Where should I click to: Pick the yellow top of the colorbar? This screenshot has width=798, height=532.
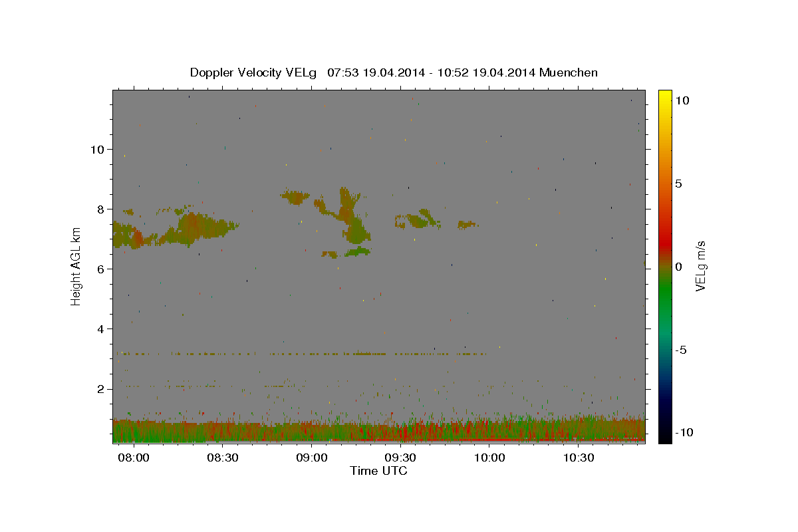pyautogui.click(x=664, y=96)
